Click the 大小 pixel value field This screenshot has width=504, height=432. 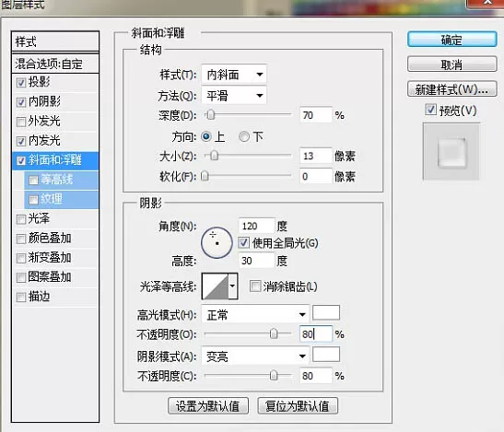pyautogui.click(x=316, y=156)
